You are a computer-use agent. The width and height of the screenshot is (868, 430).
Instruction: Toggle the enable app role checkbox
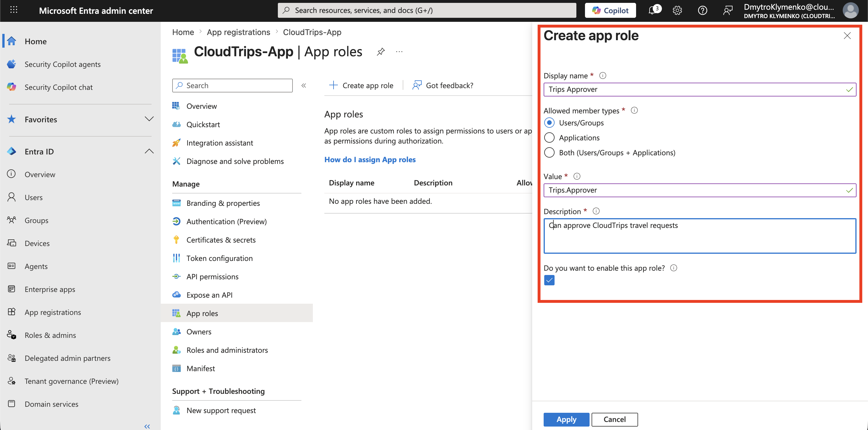point(549,280)
